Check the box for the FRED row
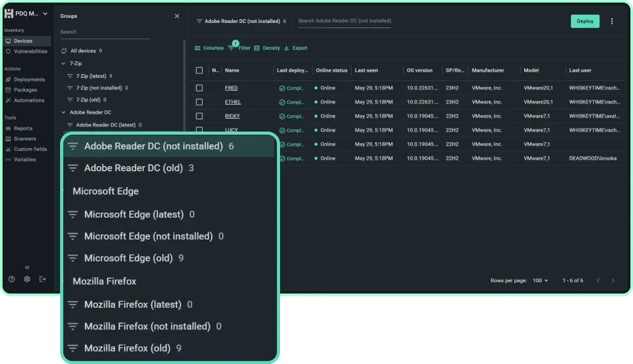This screenshot has height=364, width=633. [x=199, y=88]
